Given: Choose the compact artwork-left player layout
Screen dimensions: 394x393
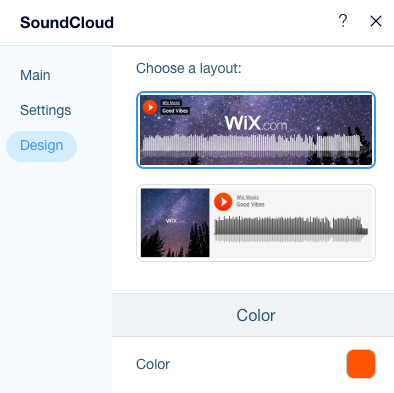Looking at the screenshot, I should (256, 223).
